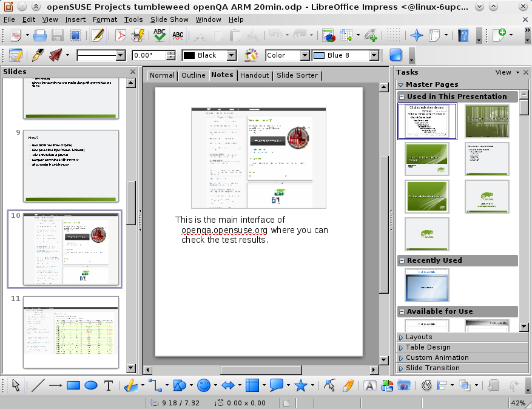Viewport: 532px width, 409px height.
Task: Toggle AutoSpellcheck red underline ABC
Action: (178, 35)
